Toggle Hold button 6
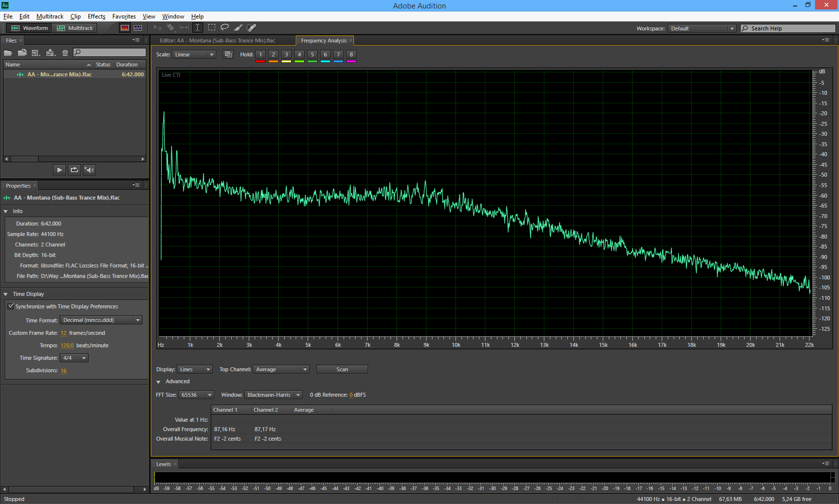 pyautogui.click(x=325, y=54)
